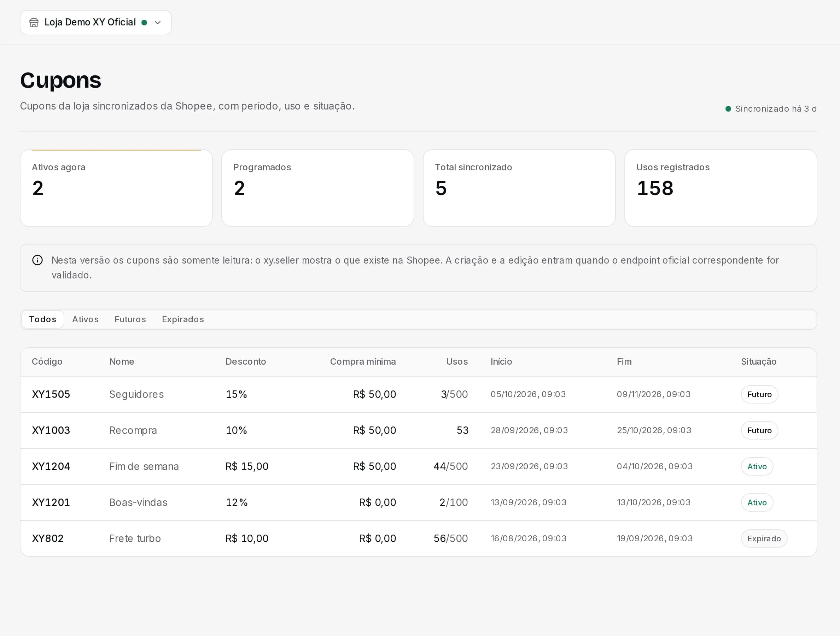Click the Usos registrados card
This screenshot has width=840, height=636.
pos(721,188)
